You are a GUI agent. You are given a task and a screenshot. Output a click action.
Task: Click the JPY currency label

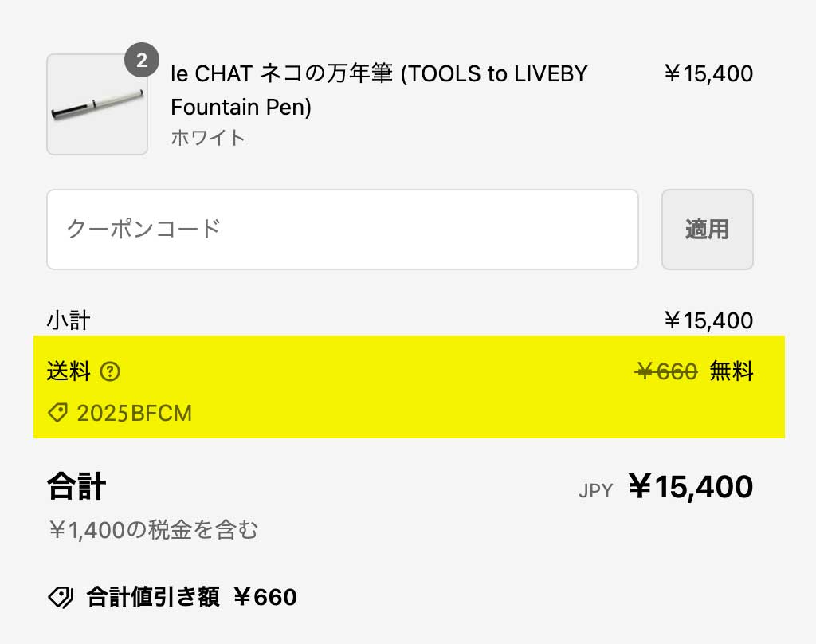tap(596, 491)
